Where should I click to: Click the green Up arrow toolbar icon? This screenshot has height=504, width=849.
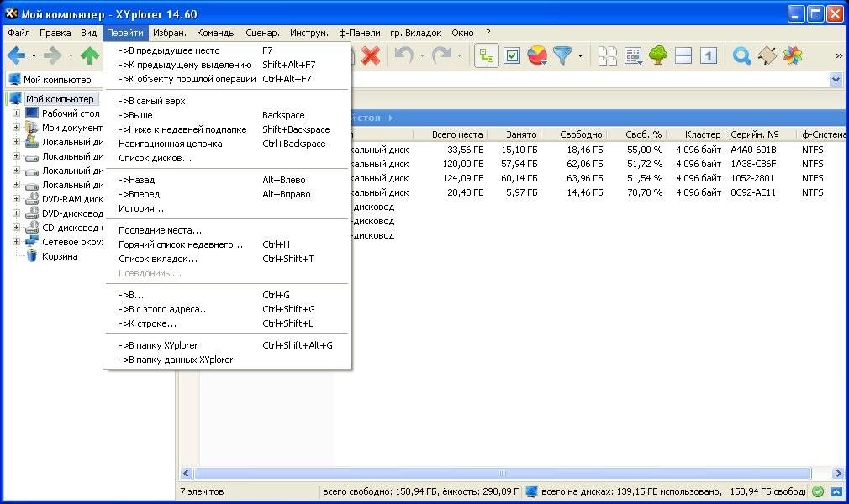tap(90, 55)
